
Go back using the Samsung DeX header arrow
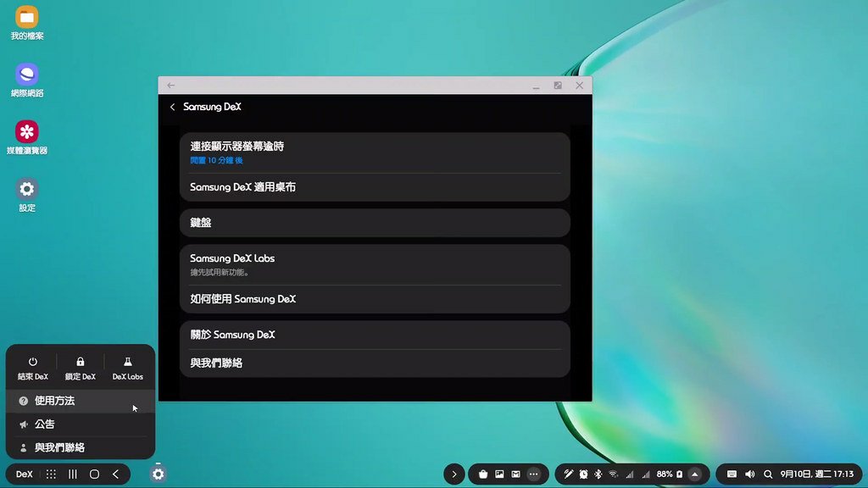point(172,107)
